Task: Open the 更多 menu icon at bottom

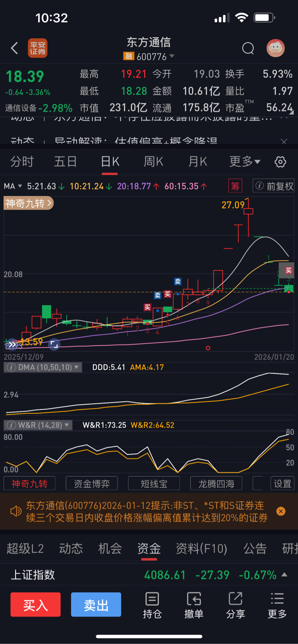Action: coord(277,605)
